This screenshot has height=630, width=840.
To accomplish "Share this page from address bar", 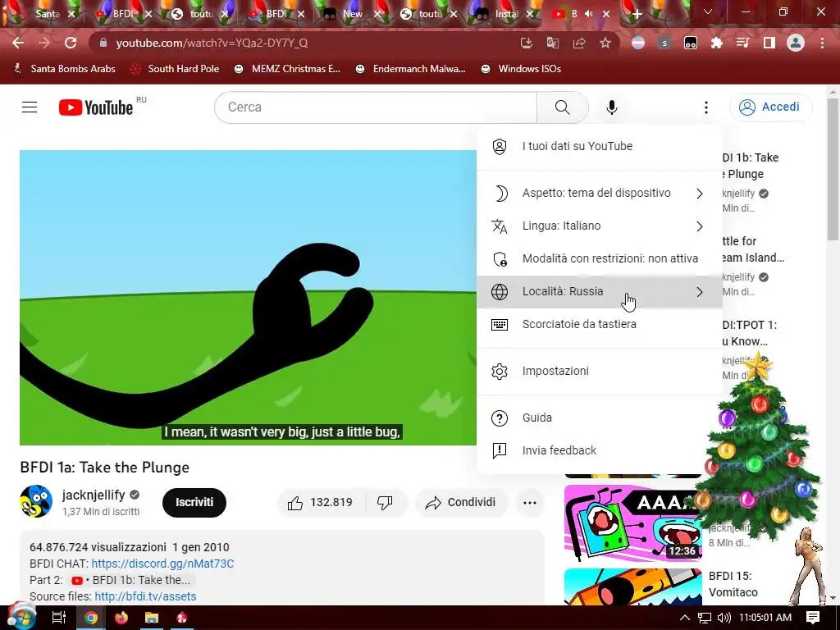I will [x=579, y=43].
